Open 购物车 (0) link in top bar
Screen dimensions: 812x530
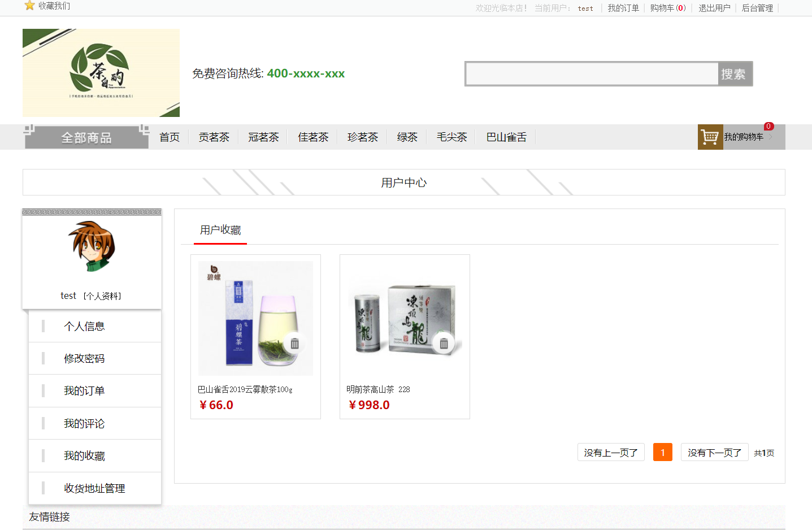tap(668, 8)
